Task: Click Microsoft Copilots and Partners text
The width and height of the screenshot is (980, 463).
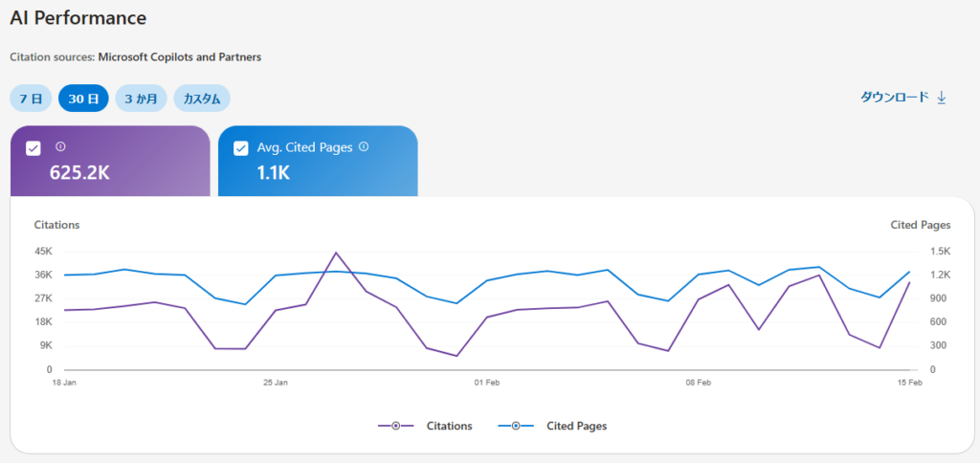Action: 180,56
